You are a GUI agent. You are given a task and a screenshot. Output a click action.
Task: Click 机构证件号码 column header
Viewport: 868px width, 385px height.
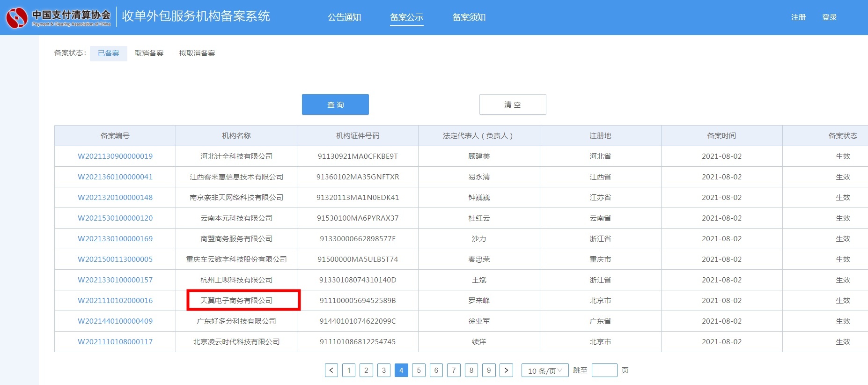pos(358,136)
